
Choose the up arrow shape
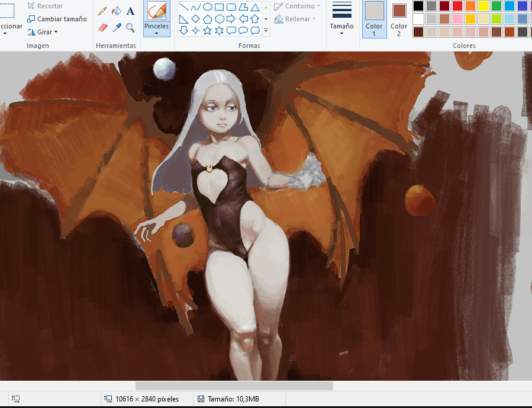pyautogui.click(x=255, y=19)
